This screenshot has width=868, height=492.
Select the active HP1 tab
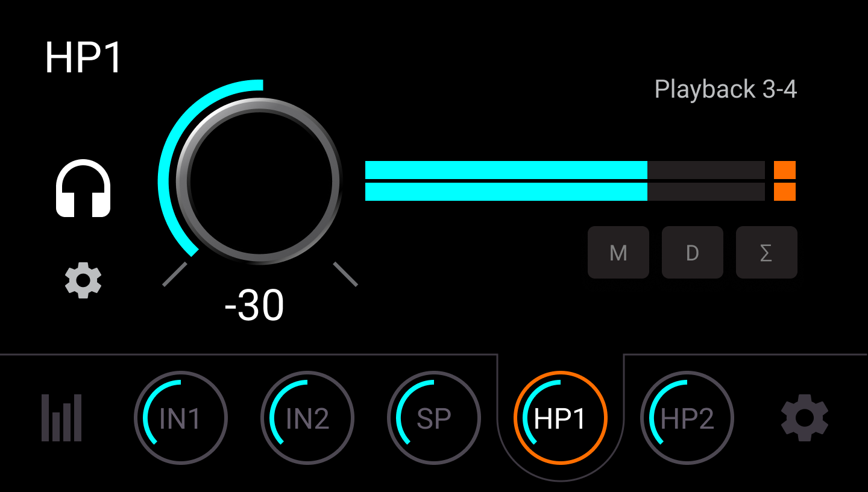pos(561,418)
